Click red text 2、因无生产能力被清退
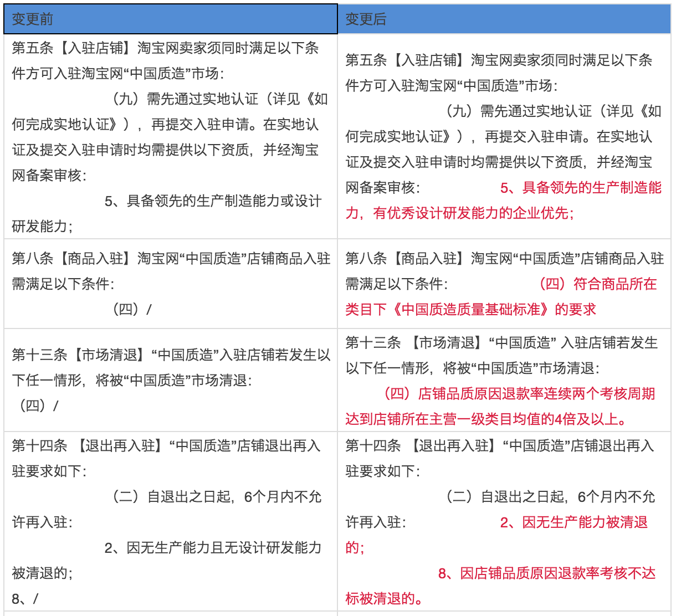676x616 pixels. 574,522
